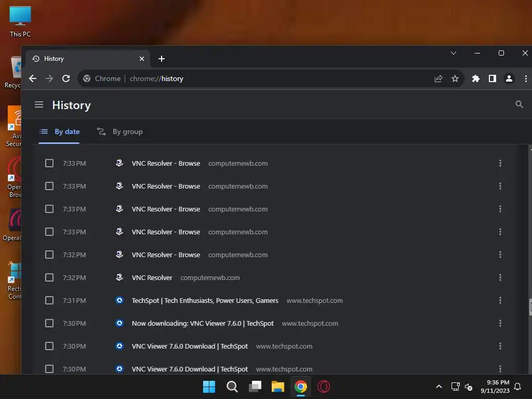532x399 pixels.
Task: Check the 7:32 PM VNC Resolver - Browse entry
Action: click(x=49, y=255)
